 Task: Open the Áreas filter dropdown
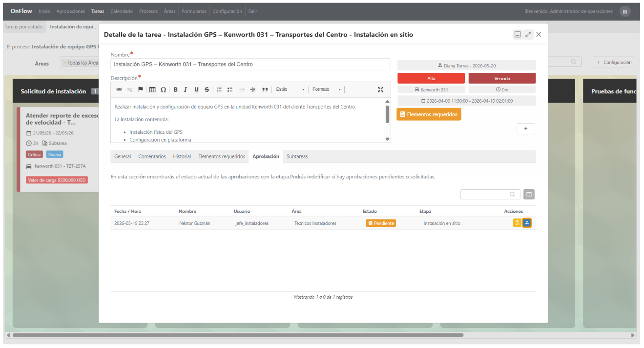(x=81, y=63)
